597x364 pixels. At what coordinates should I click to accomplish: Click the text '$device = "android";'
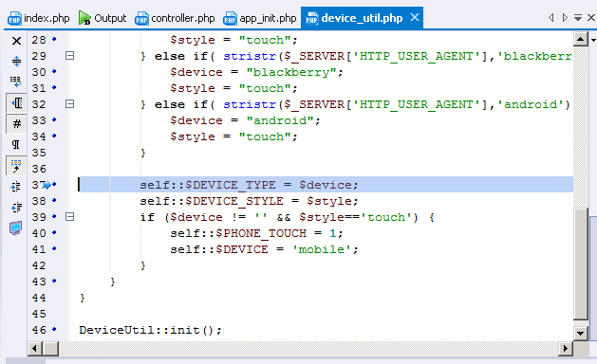(245, 120)
